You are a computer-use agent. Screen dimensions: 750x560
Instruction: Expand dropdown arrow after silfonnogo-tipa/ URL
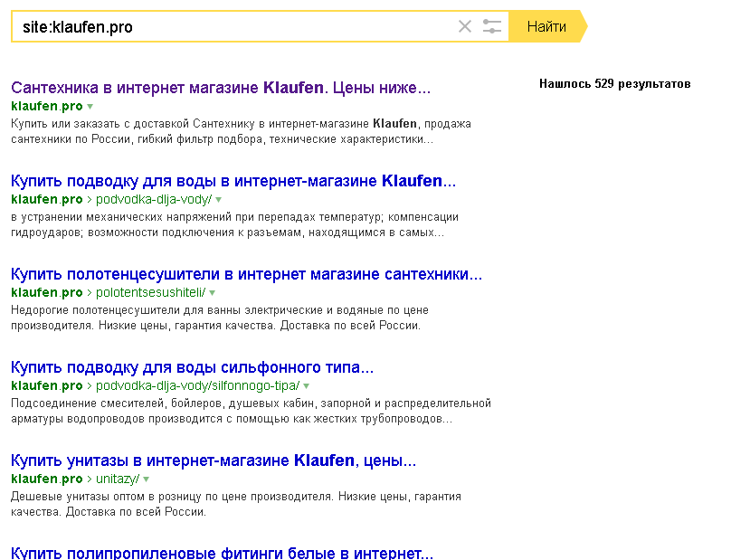coord(307,386)
